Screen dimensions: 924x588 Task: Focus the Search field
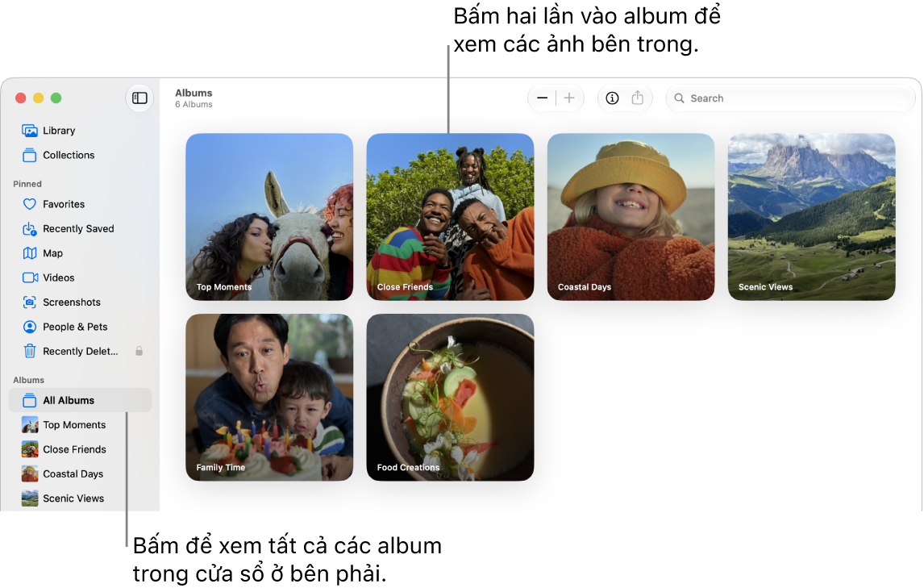(790, 98)
